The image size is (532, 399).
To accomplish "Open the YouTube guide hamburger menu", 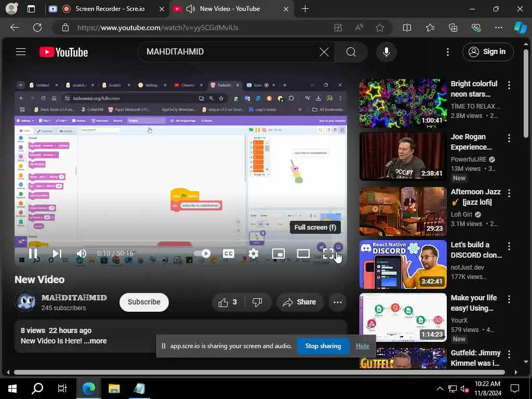I will [21, 51].
